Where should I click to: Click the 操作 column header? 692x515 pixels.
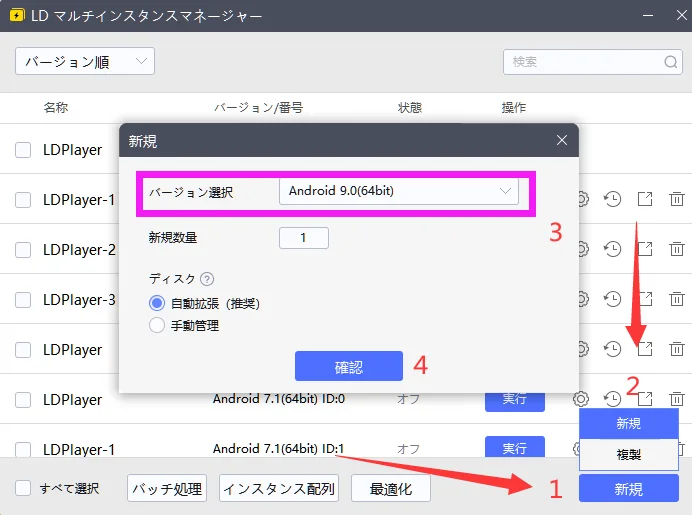point(514,107)
